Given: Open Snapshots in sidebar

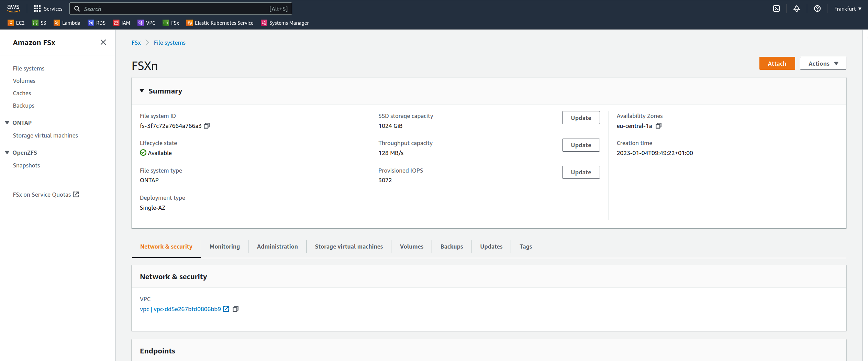Looking at the screenshot, I should click(26, 165).
